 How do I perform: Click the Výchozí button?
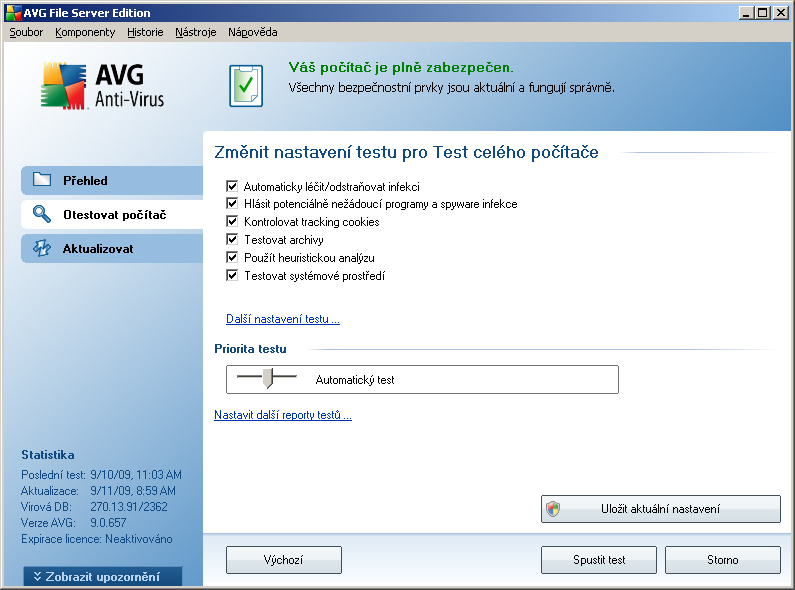(x=283, y=560)
